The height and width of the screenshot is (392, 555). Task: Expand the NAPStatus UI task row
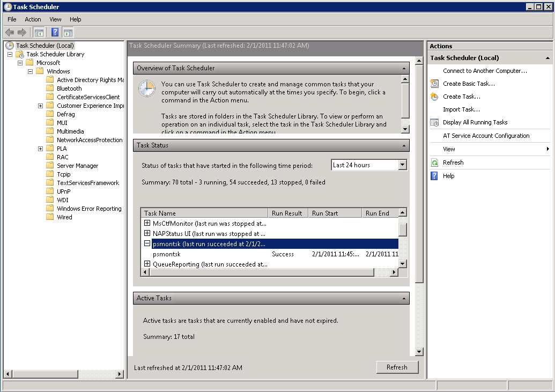147,233
